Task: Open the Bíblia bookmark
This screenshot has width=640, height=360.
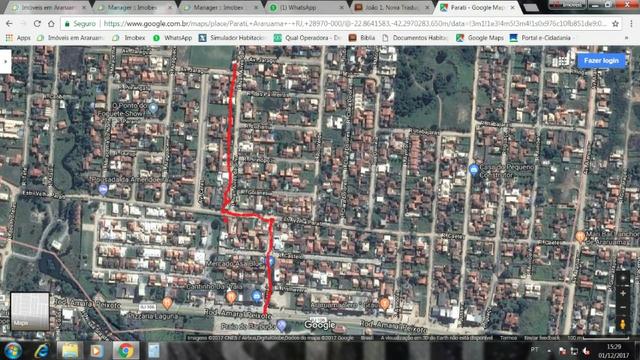Action: (x=362, y=38)
